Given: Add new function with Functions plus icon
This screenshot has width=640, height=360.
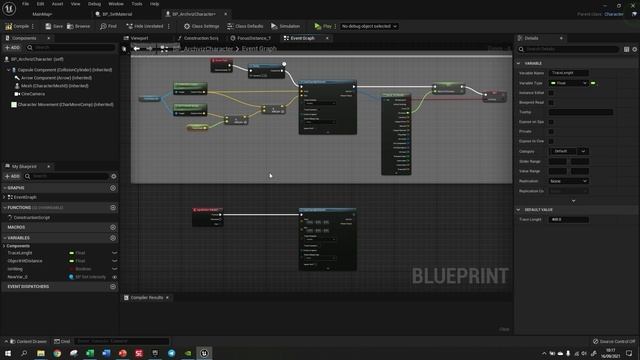Looking at the screenshot, I should click(113, 208).
